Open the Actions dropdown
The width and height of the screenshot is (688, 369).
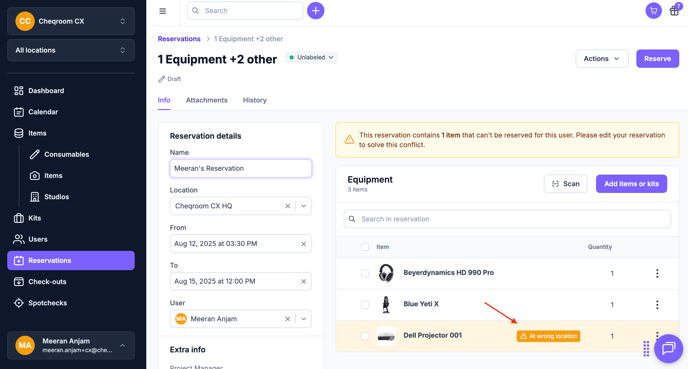[x=602, y=58]
